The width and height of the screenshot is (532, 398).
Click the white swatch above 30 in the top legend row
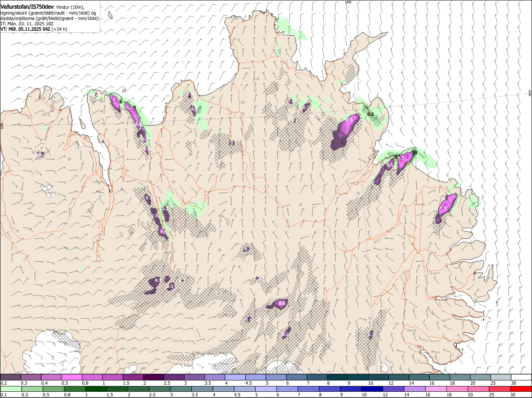[521, 377]
